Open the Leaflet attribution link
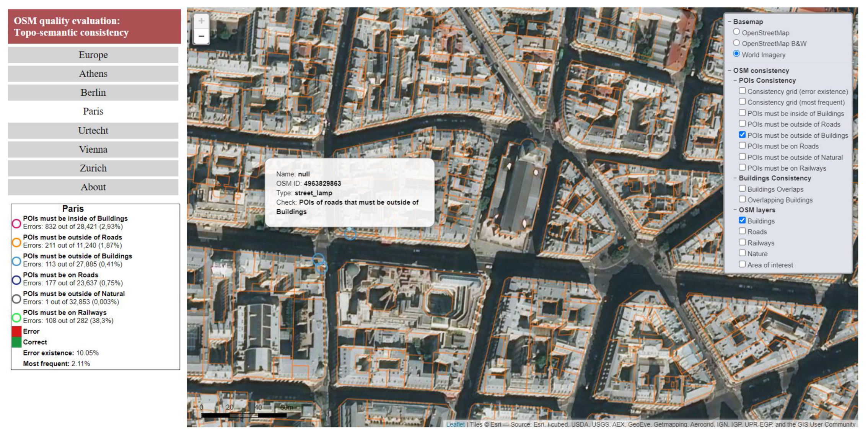Screen dimensions: 868x437 (455, 424)
